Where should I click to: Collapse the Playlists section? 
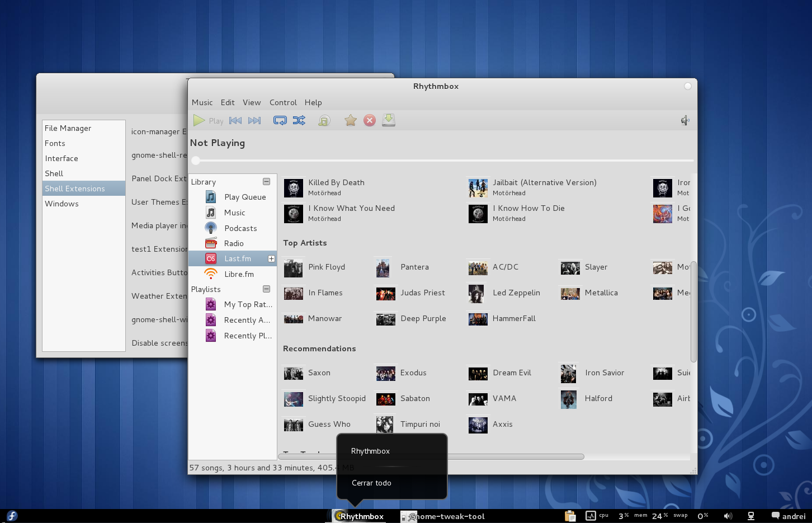(267, 289)
